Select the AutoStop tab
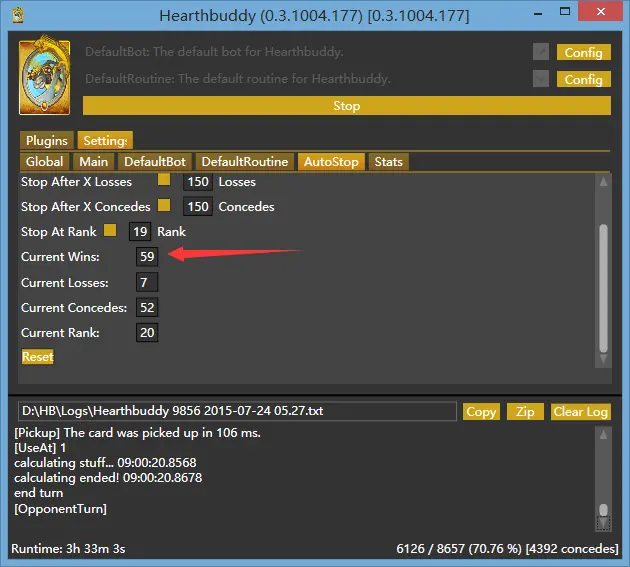 click(331, 162)
